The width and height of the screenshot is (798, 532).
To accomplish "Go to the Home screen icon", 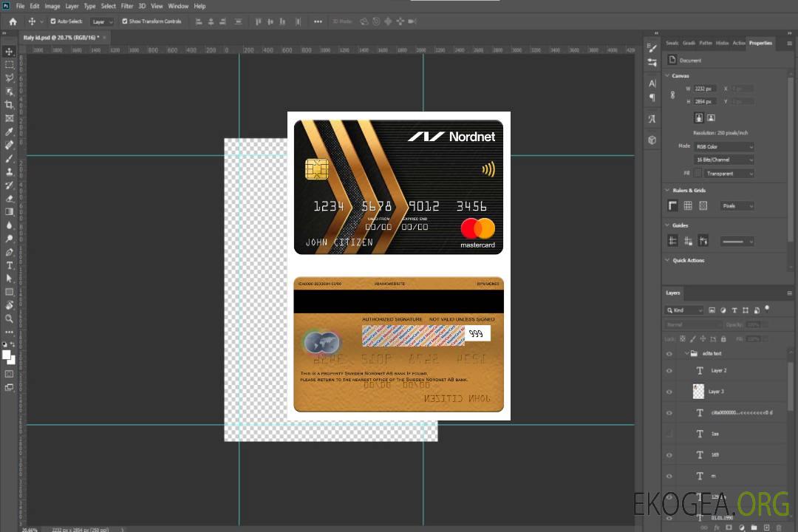I will tap(13, 21).
